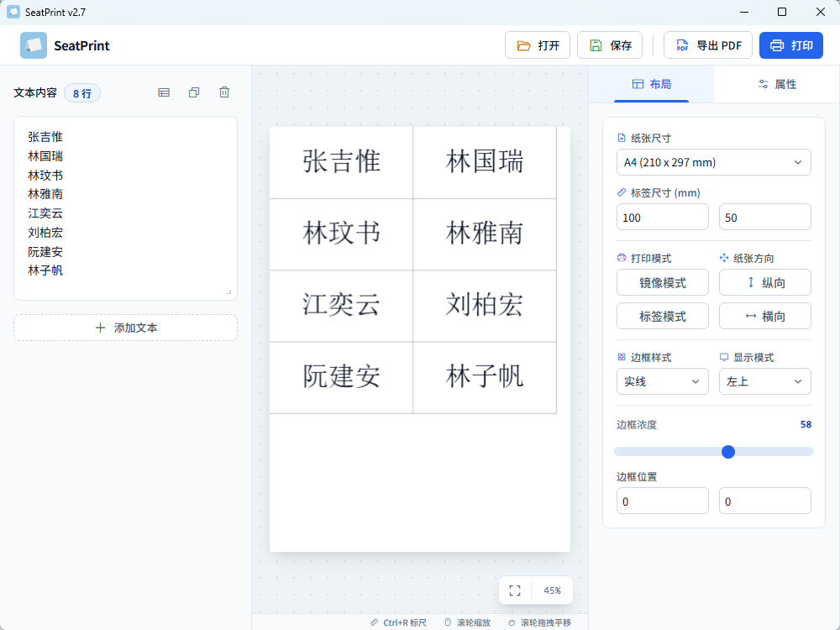Click the second 边框位置 input field
The width and height of the screenshot is (840, 630).
[x=764, y=501]
